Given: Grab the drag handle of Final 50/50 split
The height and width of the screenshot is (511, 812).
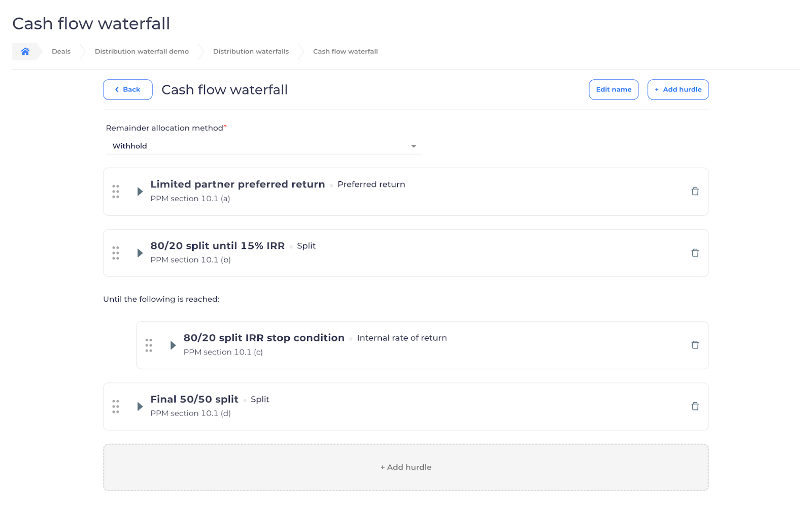Looking at the screenshot, I should tap(115, 406).
